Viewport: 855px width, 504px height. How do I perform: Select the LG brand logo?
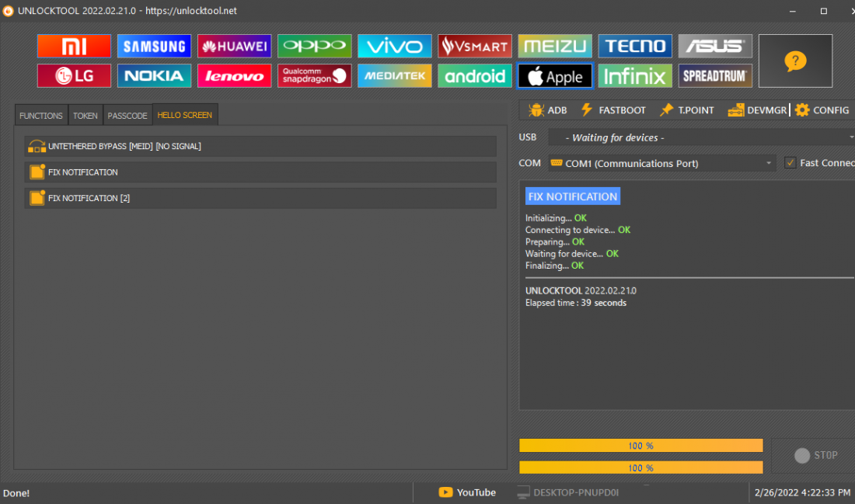[x=74, y=76]
